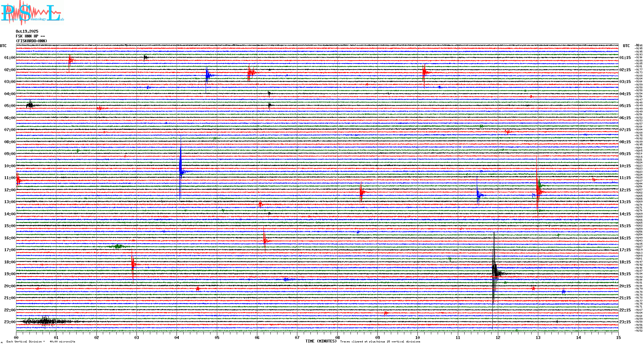This screenshot has width=644, height=346.
Task: Select the 01:00 hour label on left
Action: pyautogui.click(x=10, y=58)
